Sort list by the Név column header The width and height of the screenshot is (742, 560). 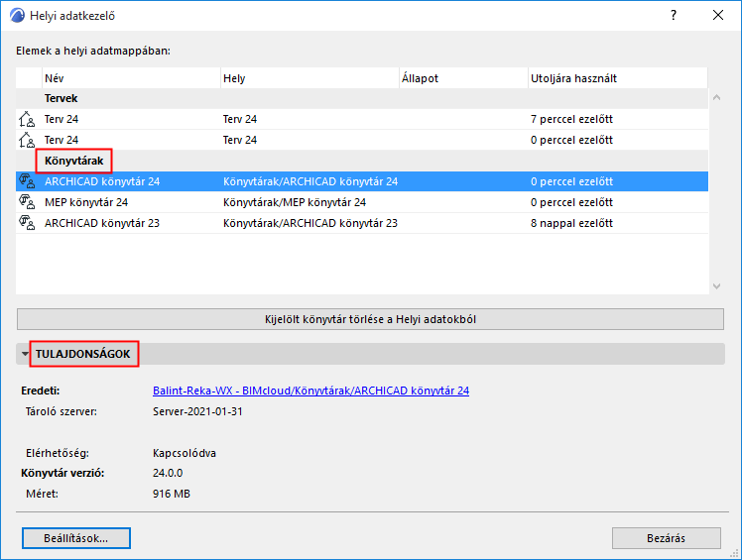[x=131, y=78]
